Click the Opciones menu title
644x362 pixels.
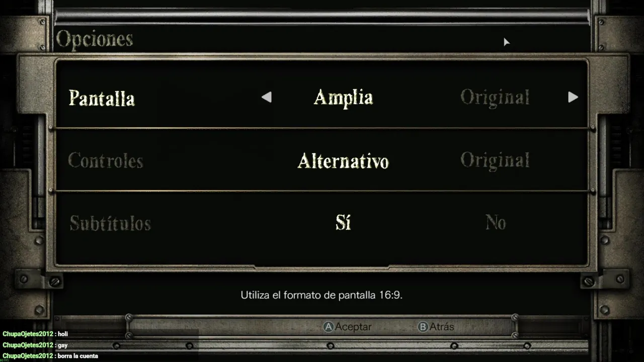(x=95, y=39)
